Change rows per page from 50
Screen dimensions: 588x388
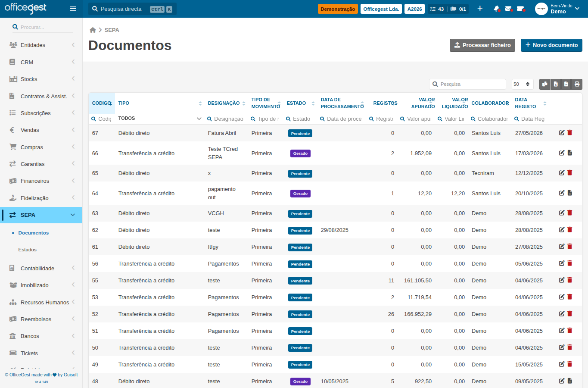[x=523, y=84]
